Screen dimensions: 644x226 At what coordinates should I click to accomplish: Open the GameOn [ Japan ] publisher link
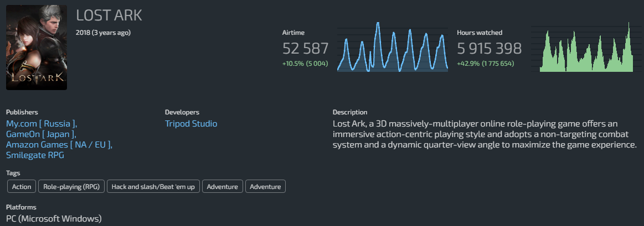[41, 134]
